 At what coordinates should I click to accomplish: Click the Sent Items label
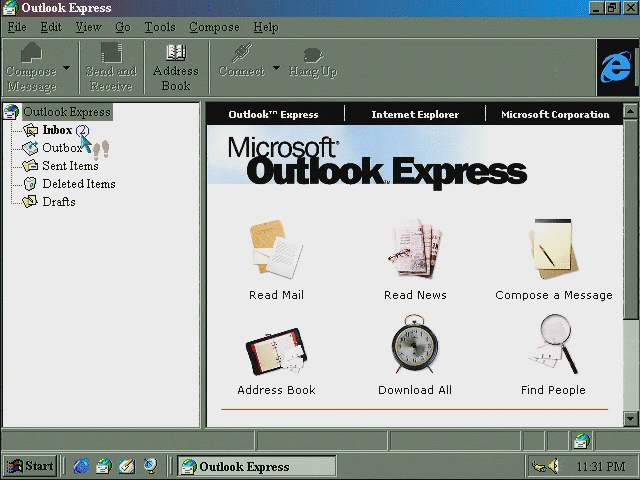tap(70, 166)
